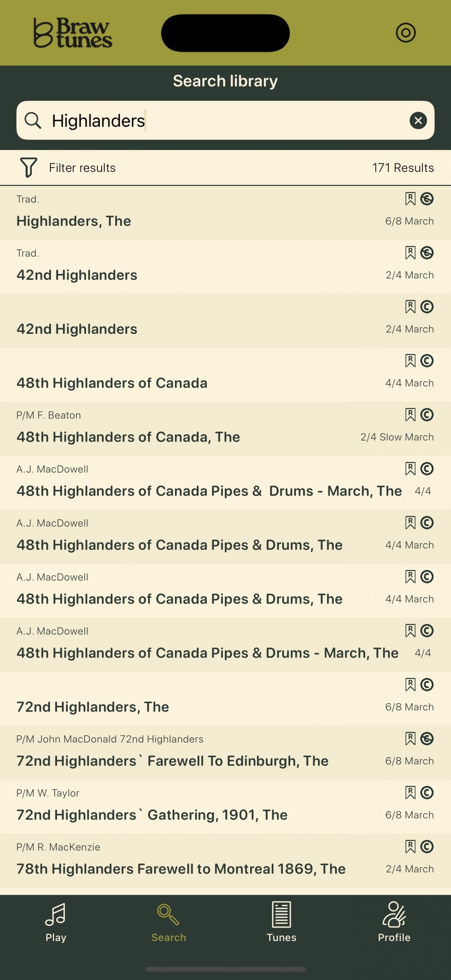Tap the magnifier icon in search field

[x=33, y=121]
